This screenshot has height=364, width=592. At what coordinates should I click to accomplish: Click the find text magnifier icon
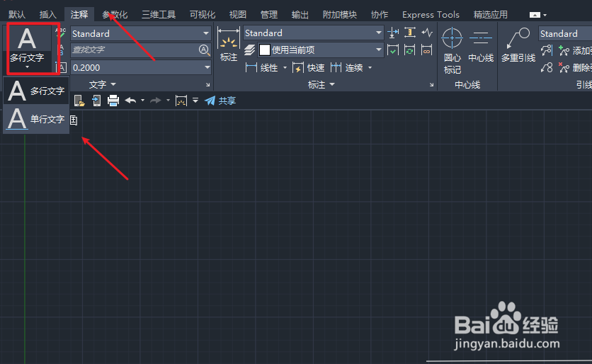pos(204,50)
